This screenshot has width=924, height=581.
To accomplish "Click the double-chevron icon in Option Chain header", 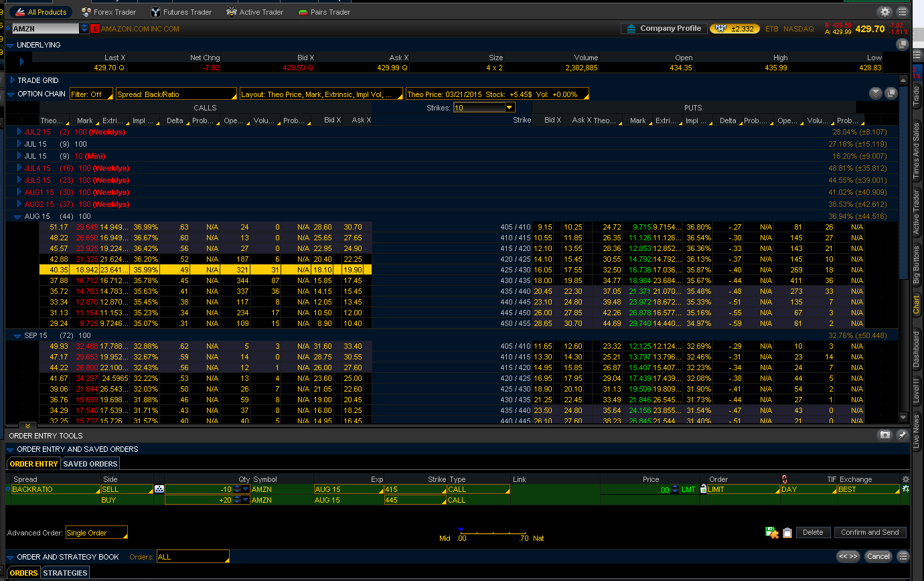I will click(876, 94).
